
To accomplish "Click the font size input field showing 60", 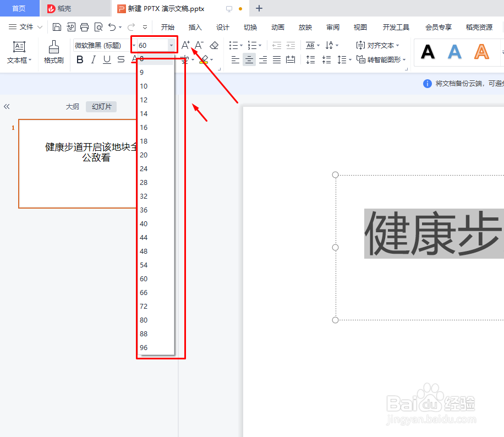I will (x=153, y=45).
